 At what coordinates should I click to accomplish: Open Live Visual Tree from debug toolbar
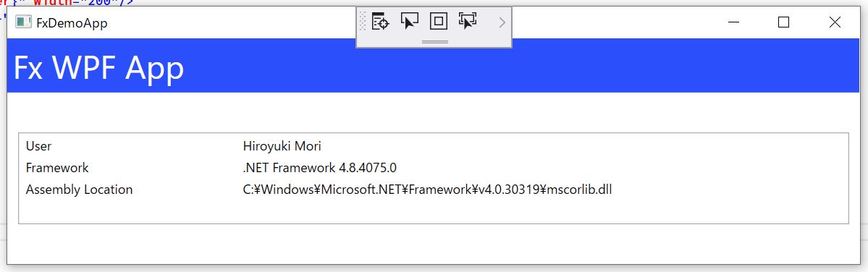pos(380,22)
